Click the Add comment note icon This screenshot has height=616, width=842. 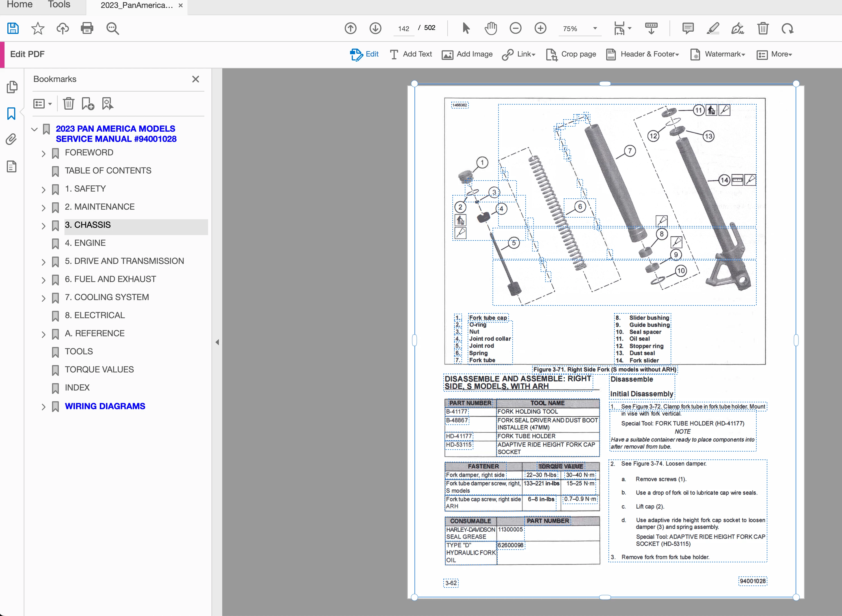[688, 28]
